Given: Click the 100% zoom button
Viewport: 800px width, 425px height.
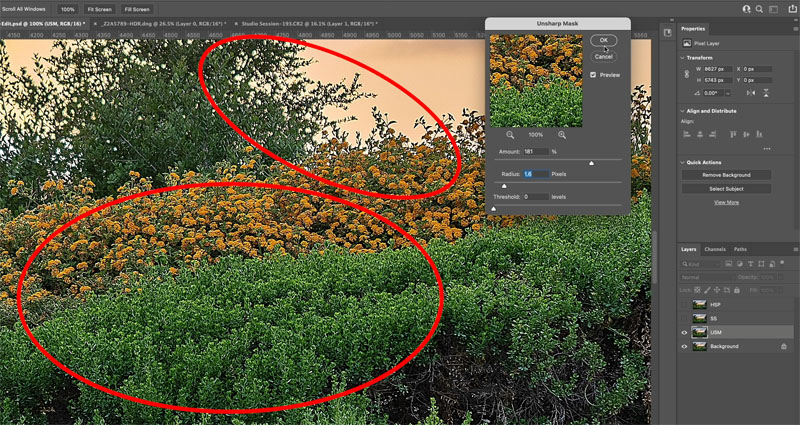Looking at the screenshot, I should coord(67,9).
